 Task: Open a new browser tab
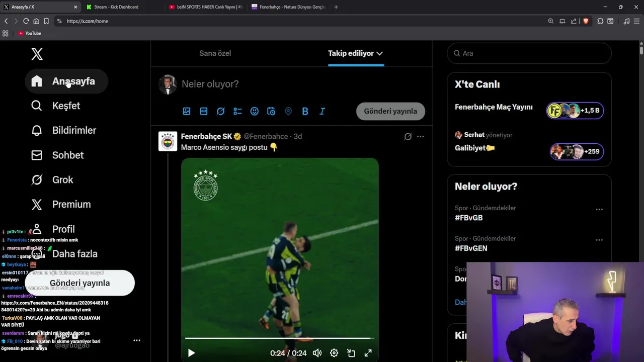point(336,7)
